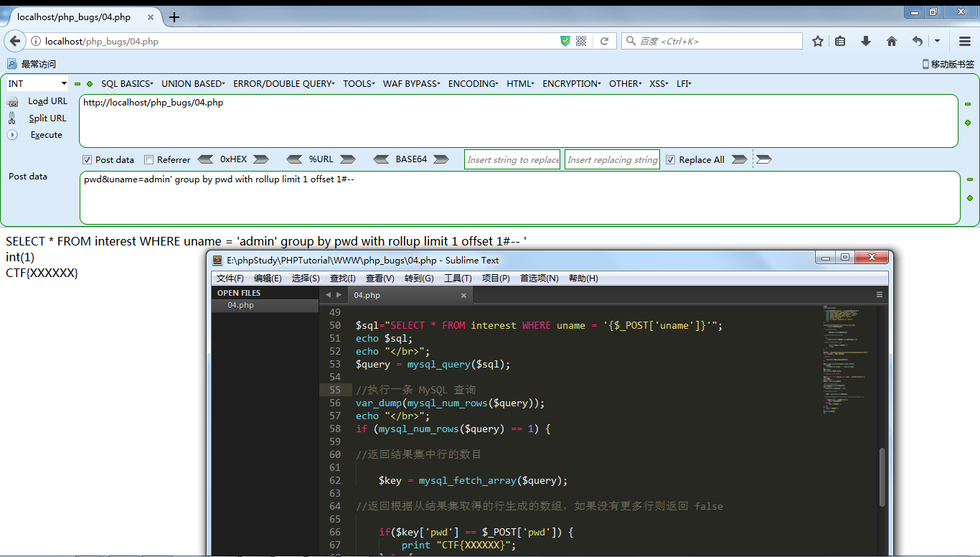Open 查找(I) menu in Sublime Text

(343, 278)
